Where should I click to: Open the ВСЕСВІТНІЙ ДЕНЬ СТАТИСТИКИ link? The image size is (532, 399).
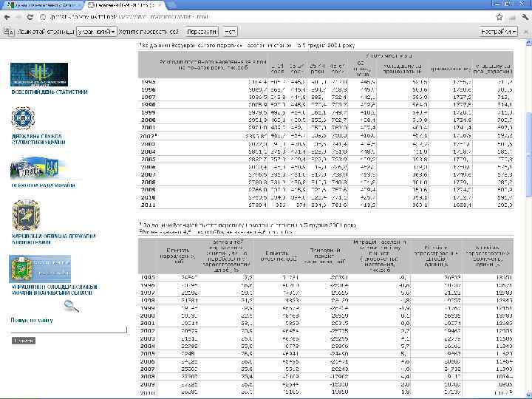point(50,92)
